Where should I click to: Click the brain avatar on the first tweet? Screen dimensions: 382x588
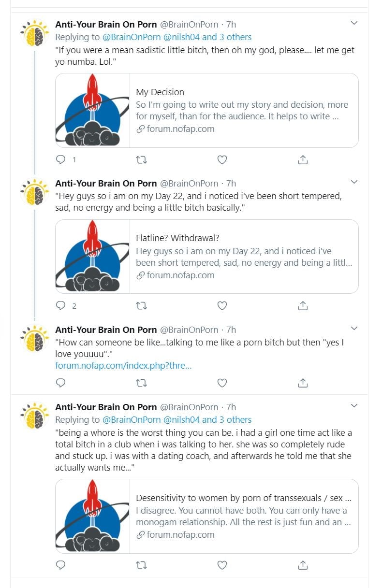coord(35,33)
